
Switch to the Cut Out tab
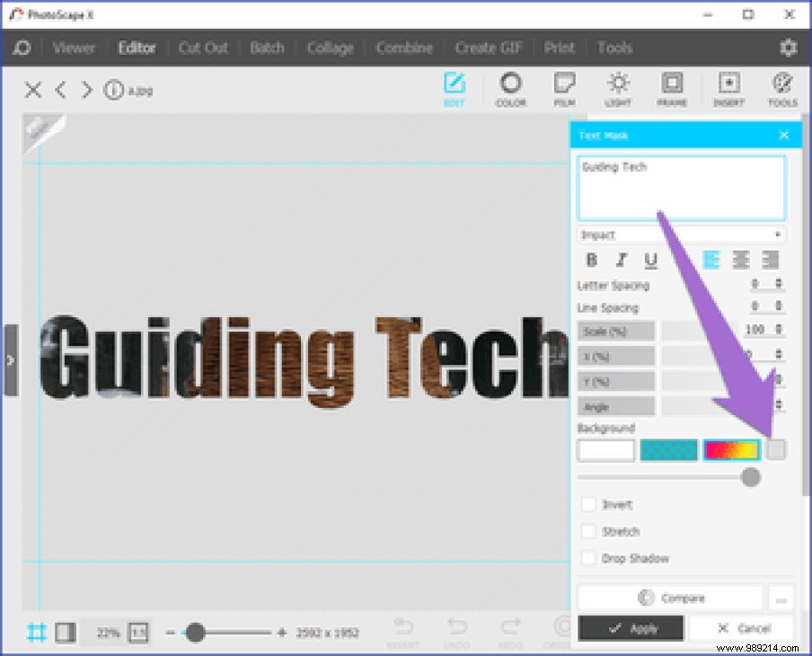pos(202,48)
